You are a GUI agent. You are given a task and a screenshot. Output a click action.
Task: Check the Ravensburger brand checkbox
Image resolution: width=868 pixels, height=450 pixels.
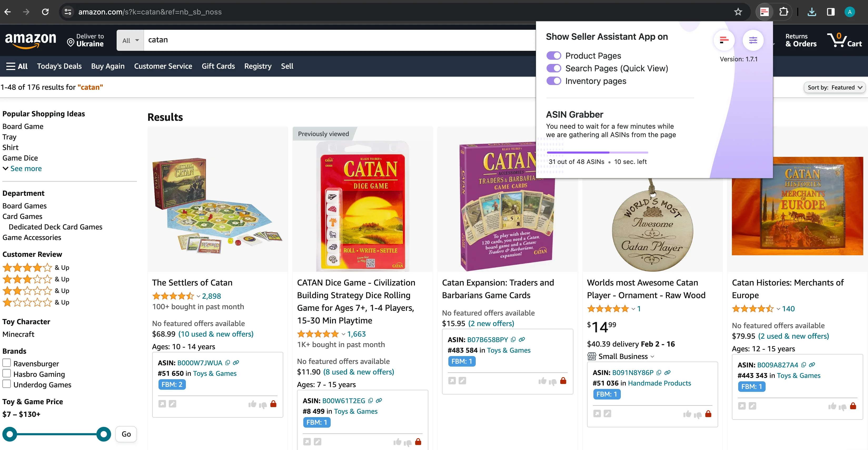click(7, 363)
